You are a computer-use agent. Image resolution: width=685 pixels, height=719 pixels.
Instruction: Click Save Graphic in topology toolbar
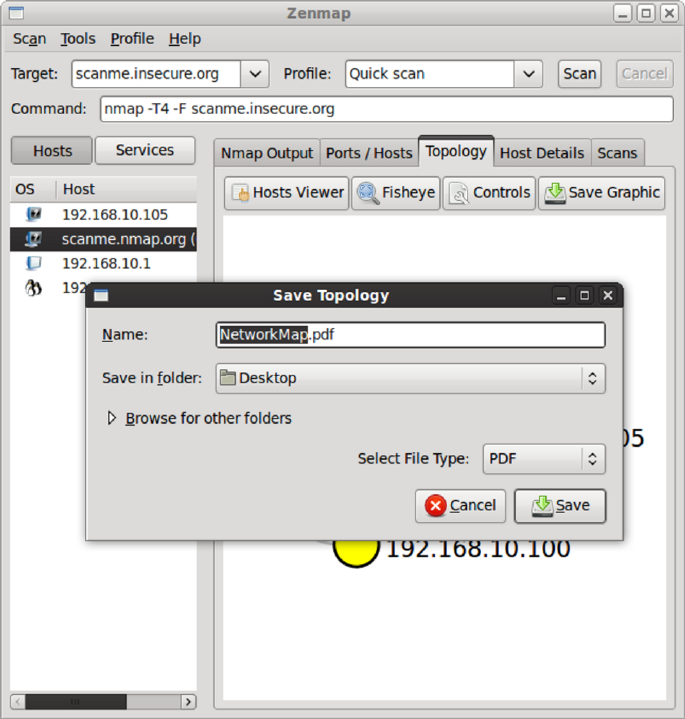[602, 193]
